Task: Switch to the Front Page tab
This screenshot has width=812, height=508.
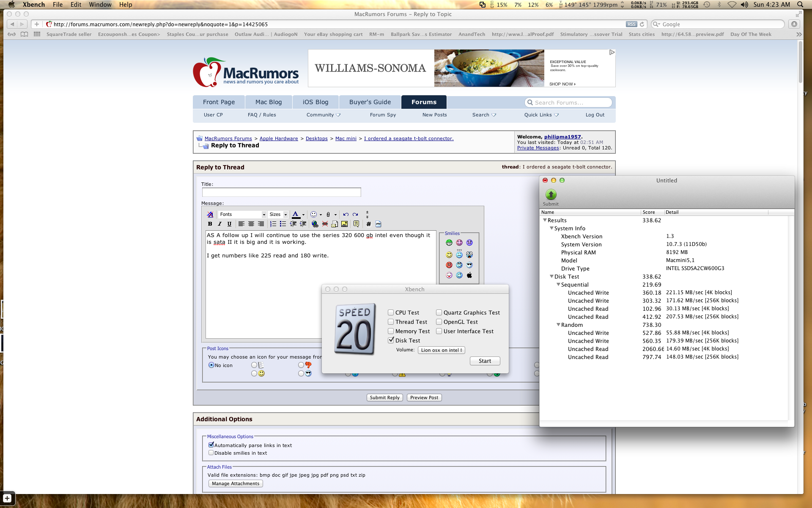Action: 219,102
